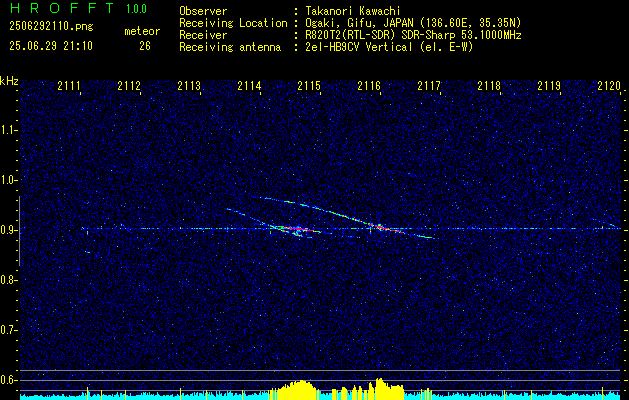Click frequency axis label 0.8
The height and width of the screenshot is (400, 629).
pyautogui.click(x=8, y=280)
